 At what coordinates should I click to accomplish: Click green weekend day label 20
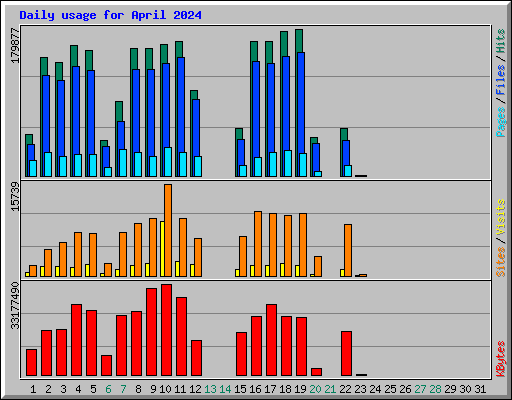[315, 389]
